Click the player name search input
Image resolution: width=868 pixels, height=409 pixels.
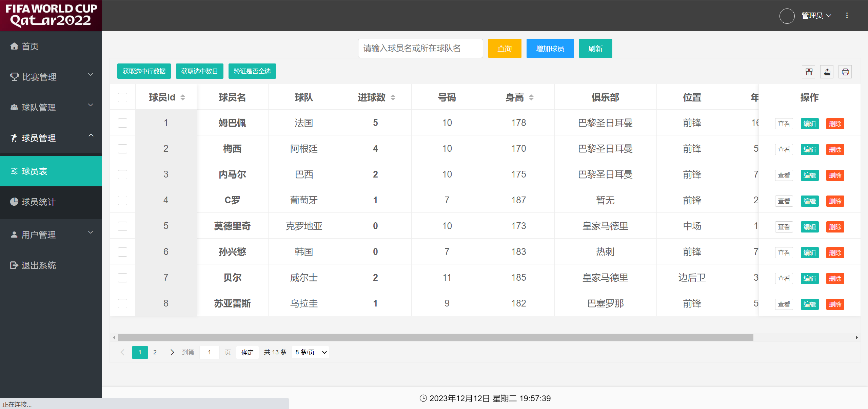[420, 49]
